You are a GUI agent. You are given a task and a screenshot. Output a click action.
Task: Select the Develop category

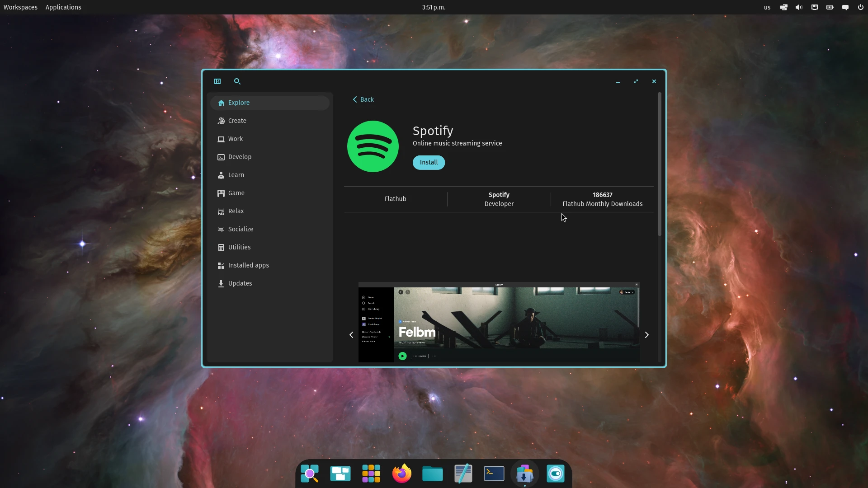pyautogui.click(x=240, y=157)
